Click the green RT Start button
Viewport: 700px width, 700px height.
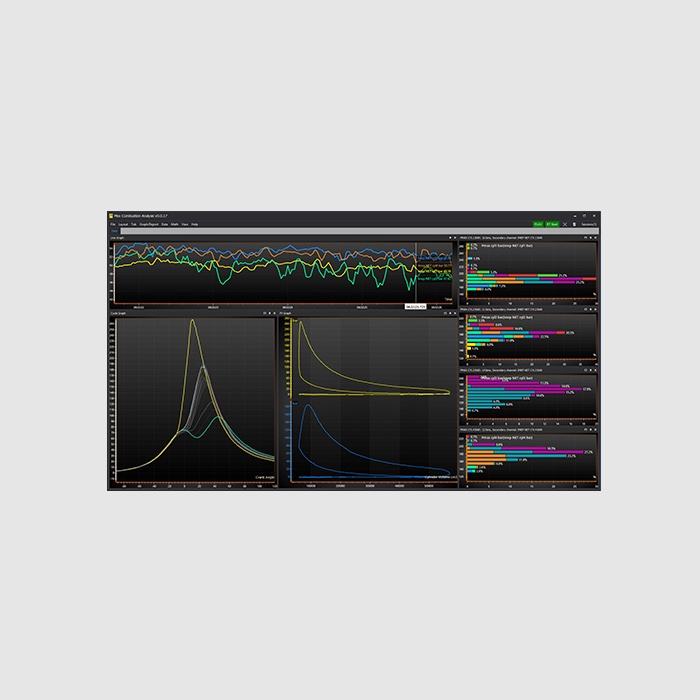[x=552, y=224]
